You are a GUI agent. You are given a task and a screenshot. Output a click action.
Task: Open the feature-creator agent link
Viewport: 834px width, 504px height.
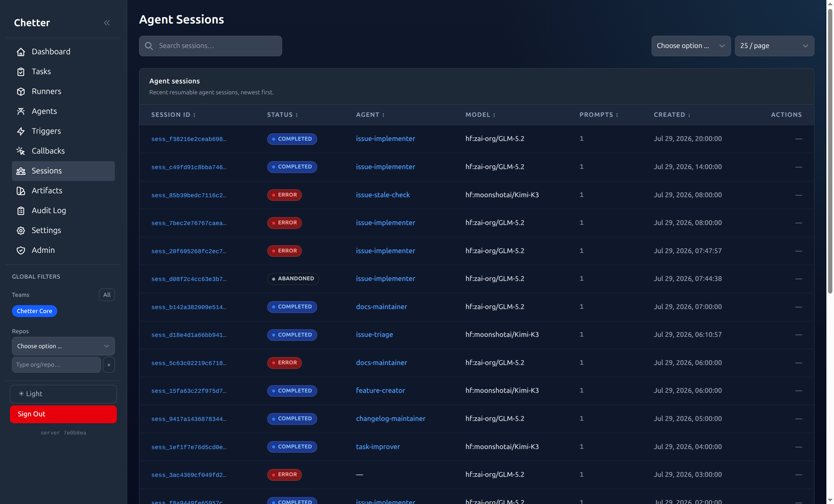(x=380, y=390)
